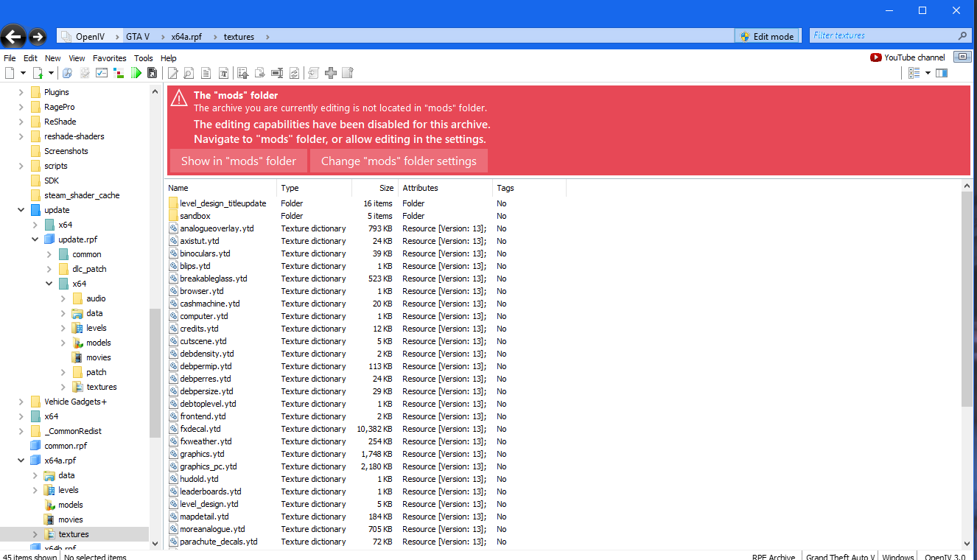Click the dark floppy disk toolbar icon
Screen dimensions: 977x560
(153, 73)
